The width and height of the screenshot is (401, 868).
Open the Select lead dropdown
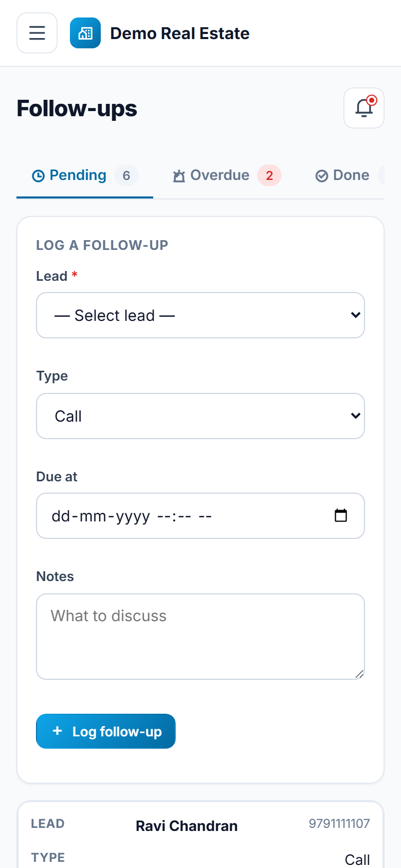[x=200, y=315]
